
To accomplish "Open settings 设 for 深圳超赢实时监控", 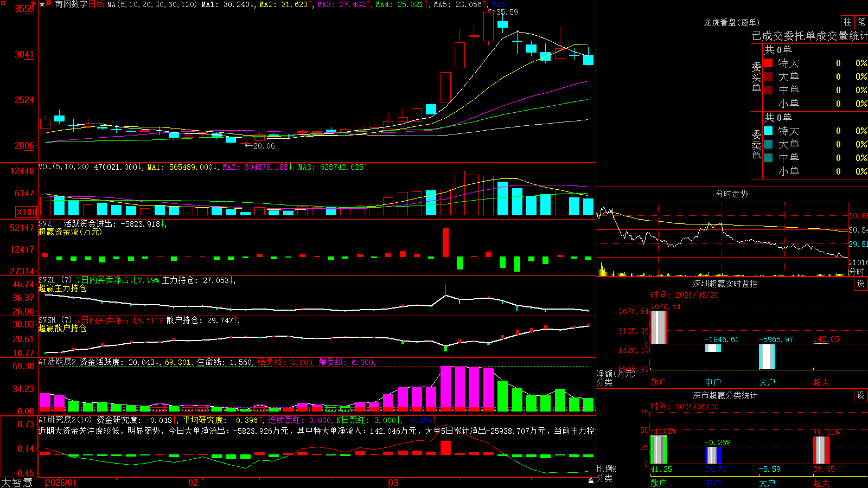I will click(861, 284).
